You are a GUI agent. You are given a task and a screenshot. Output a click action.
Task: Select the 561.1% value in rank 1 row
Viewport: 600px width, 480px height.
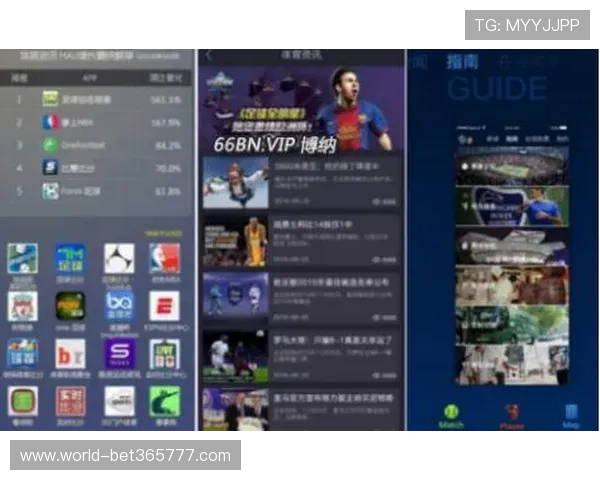[x=165, y=100]
